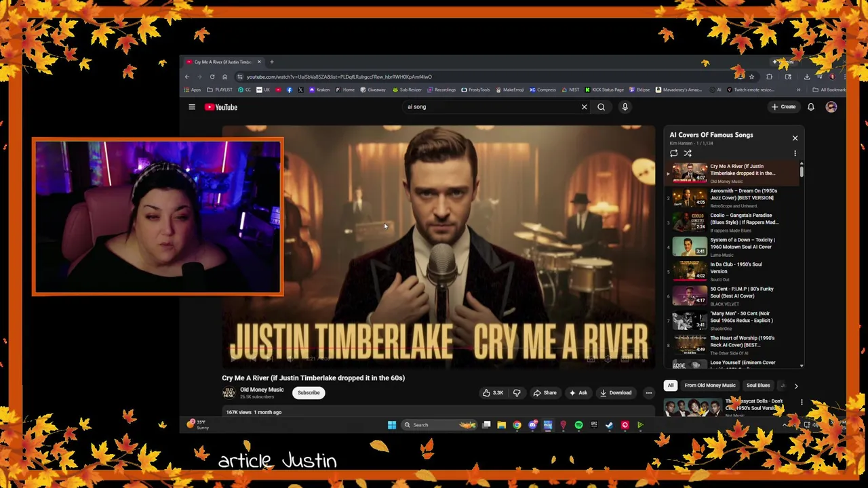
Task: Click the browser address bar URL
Action: coord(339,77)
